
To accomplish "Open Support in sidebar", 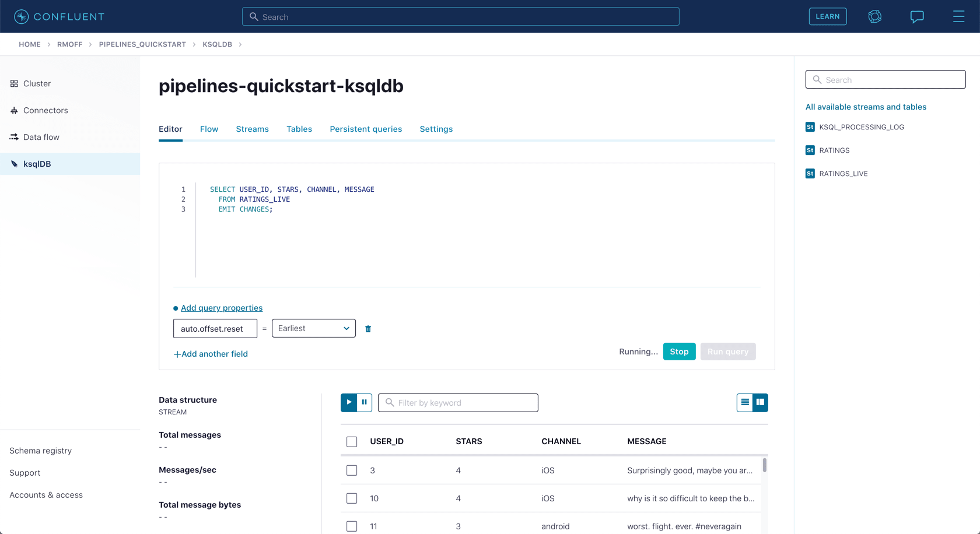I will [x=24, y=473].
